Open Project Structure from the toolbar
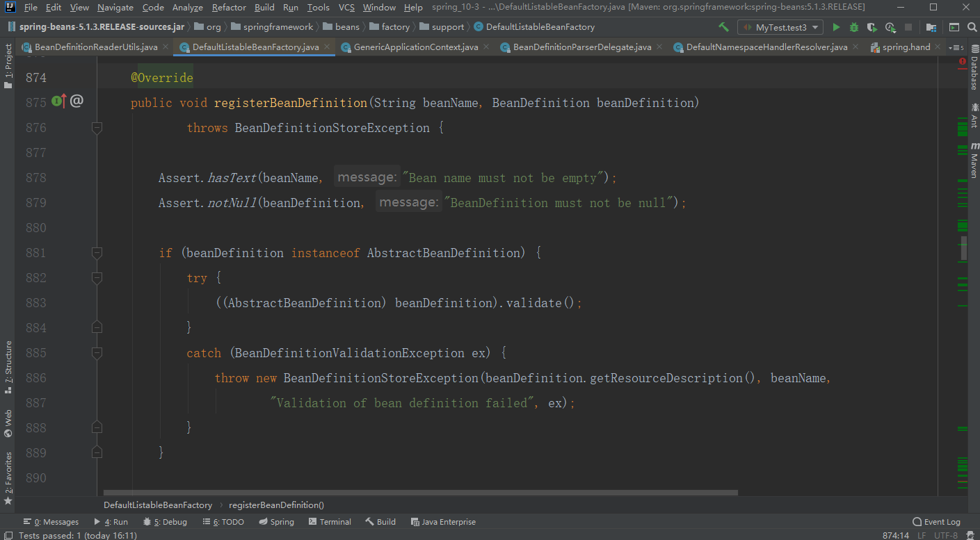Screen dimensions: 980x540 click(931, 27)
